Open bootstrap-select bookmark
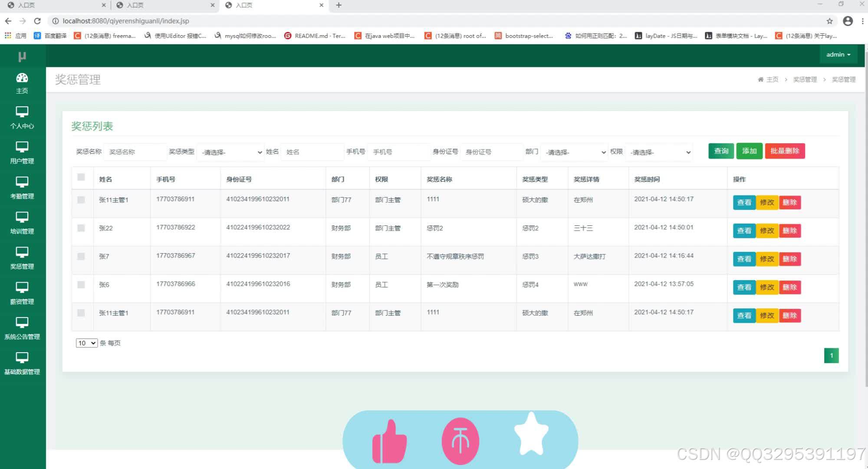 (524, 36)
